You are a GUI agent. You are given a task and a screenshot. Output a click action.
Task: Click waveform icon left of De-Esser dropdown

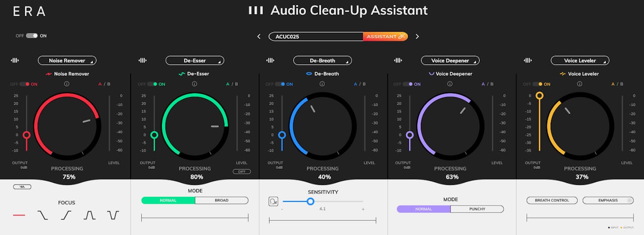[143, 60]
